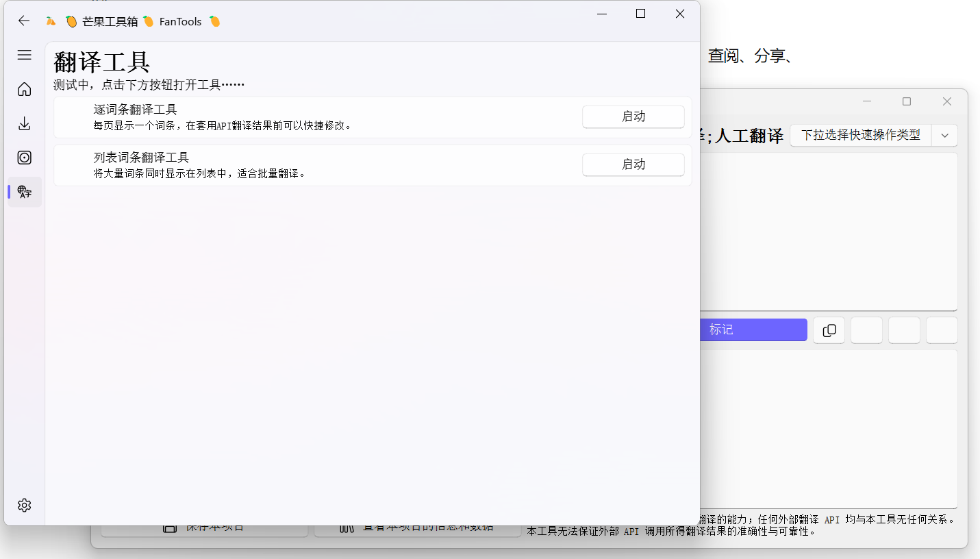The image size is (980, 559).
Task: Open the 下拉选择快速操作类型 dropdown
Action: [x=860, y=135]
